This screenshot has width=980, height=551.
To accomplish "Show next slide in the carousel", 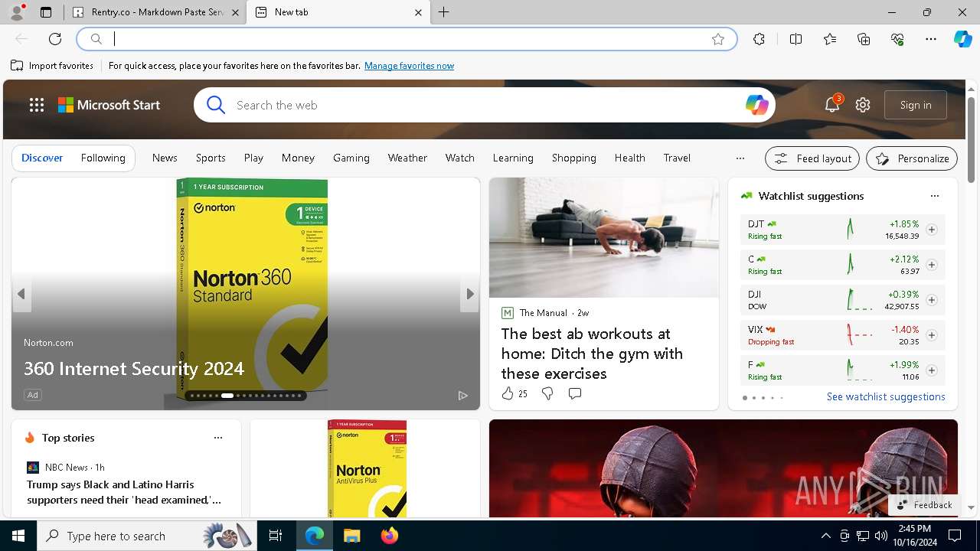I will point(469,294).
